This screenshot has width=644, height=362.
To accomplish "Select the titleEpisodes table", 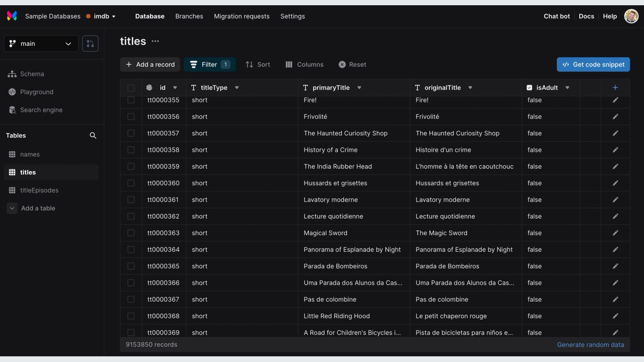I will pyautogui.click(x=39, y=190).
